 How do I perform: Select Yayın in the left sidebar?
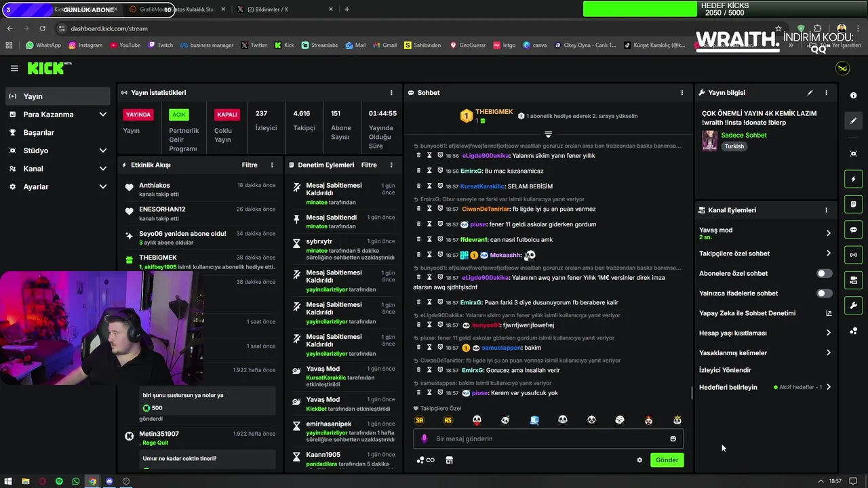click(x=58, y=96)
